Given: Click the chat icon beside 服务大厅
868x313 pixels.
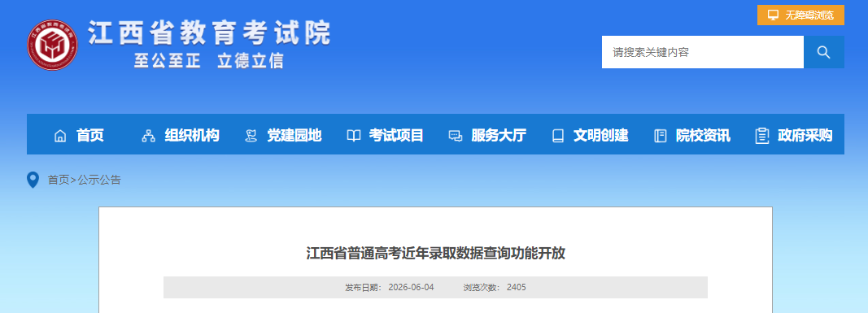Looking at the screenshot, I should (456, 136).
